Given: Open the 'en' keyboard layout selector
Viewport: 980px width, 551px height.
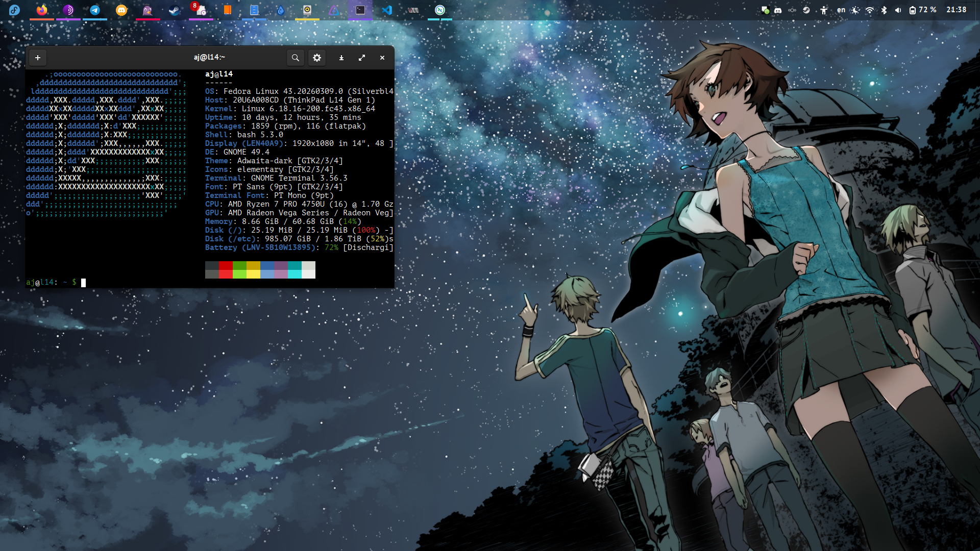Looking at the screenshot, I should pyautogui.click(x=841, y=10).
